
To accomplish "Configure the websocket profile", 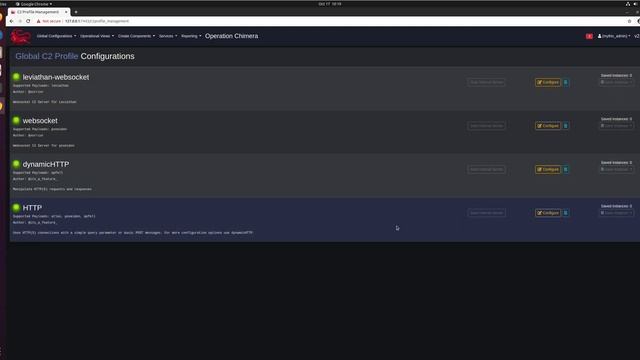I will pos(548,126).
